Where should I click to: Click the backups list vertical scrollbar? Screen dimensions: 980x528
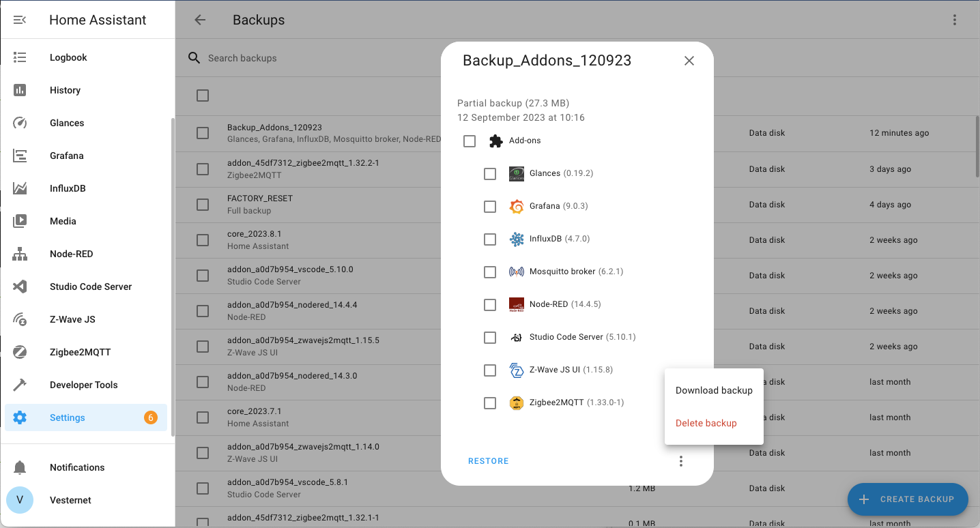pos(977,147)
